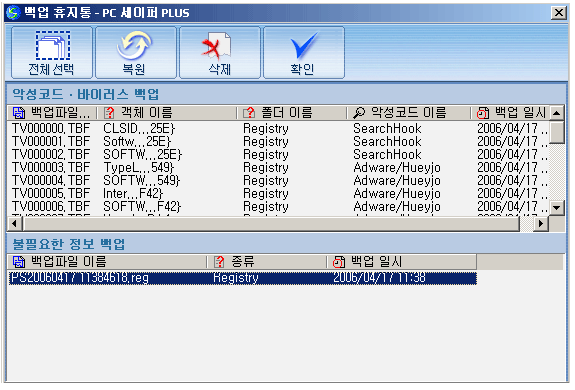
Task: Sort by 객체 이름 column header
Action: pos(166,113)
